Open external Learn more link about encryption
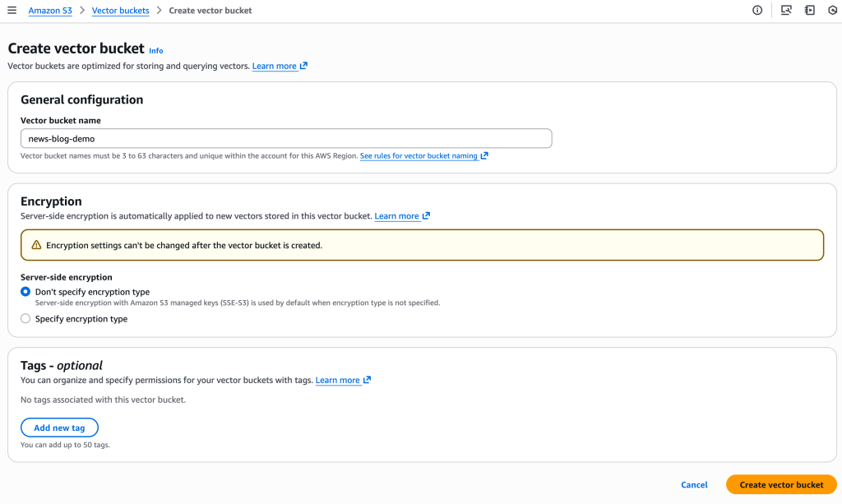Screen dimensions: 842x504 pos(397,216)
